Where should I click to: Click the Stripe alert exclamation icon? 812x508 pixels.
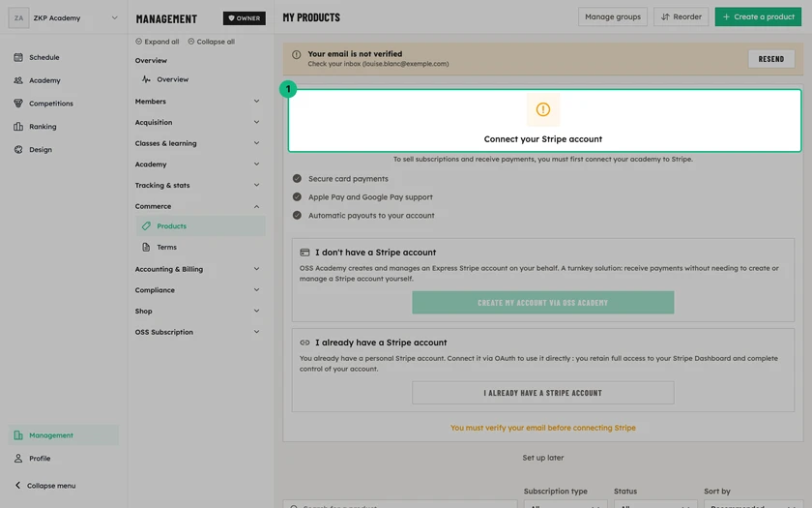point(542,109)
